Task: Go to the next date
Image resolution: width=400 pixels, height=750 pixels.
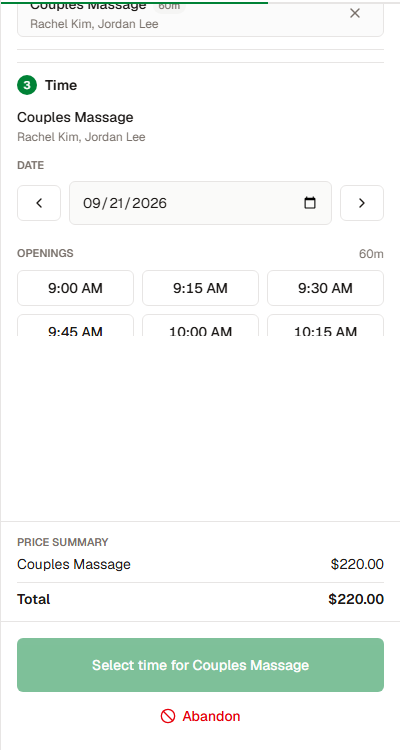Action: 362,203
